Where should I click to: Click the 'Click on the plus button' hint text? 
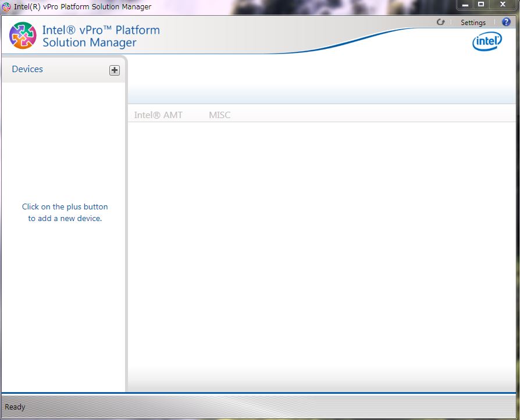coord(65,212)
